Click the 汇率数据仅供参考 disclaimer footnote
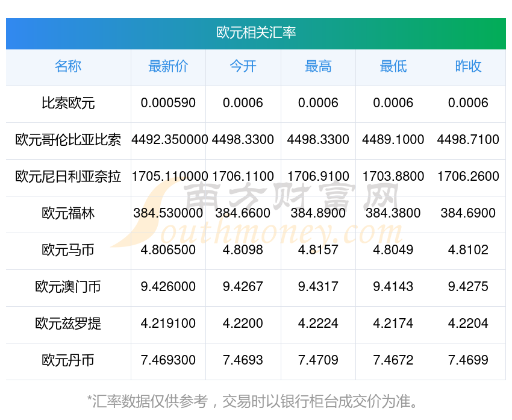This screenshot has width=512, height=420. (256, 401)
